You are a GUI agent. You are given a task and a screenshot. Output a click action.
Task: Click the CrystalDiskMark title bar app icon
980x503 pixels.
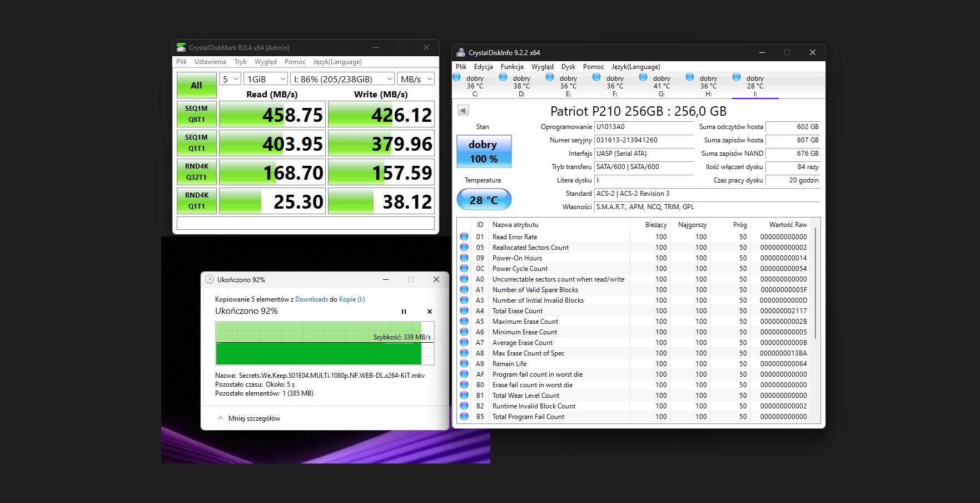181,48
